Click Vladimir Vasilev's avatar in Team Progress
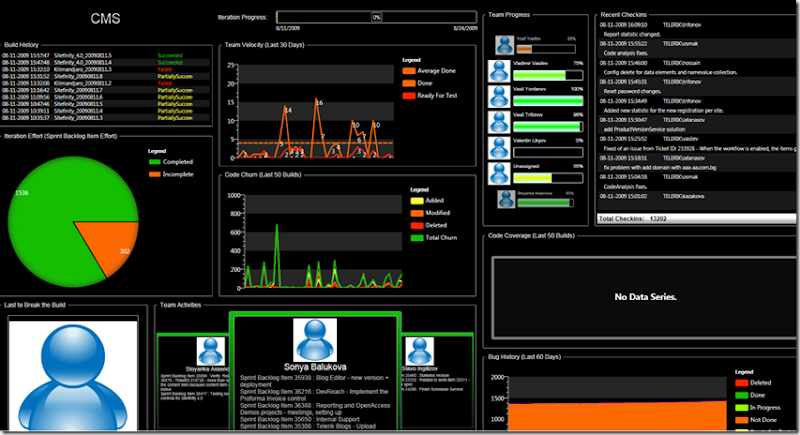Screen dimensions: 800x435 pyautogui.click(x=499, y=71)
